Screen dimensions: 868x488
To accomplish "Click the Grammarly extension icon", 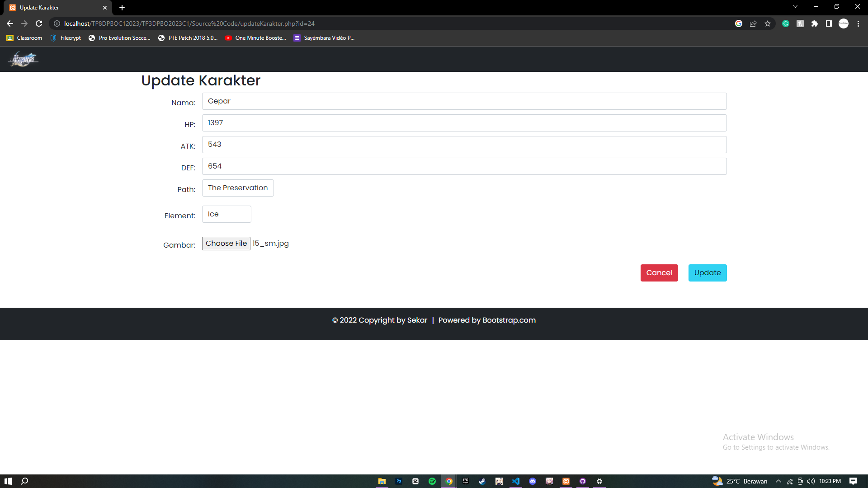I will 785,23.
